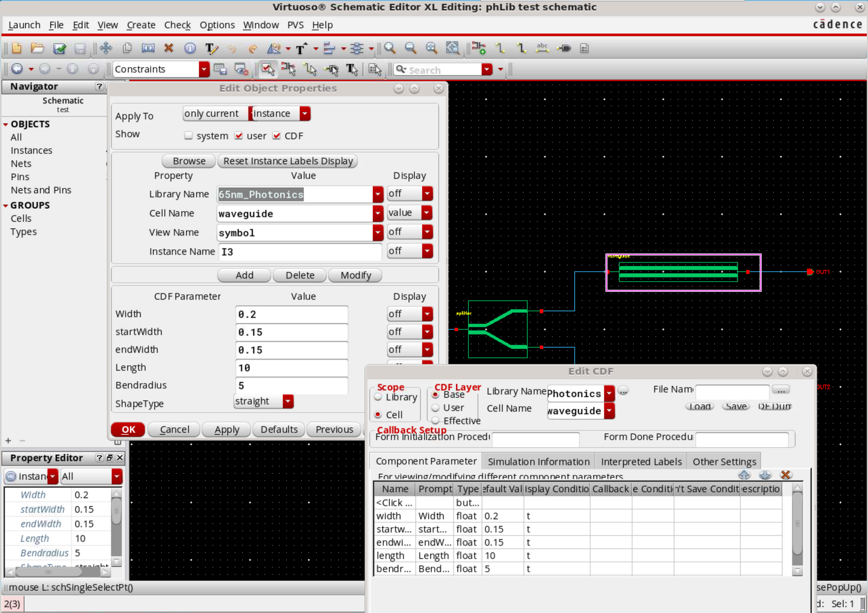868x613 pixels.
Task: Switch to the Other Settings tab
Action: 724,462
